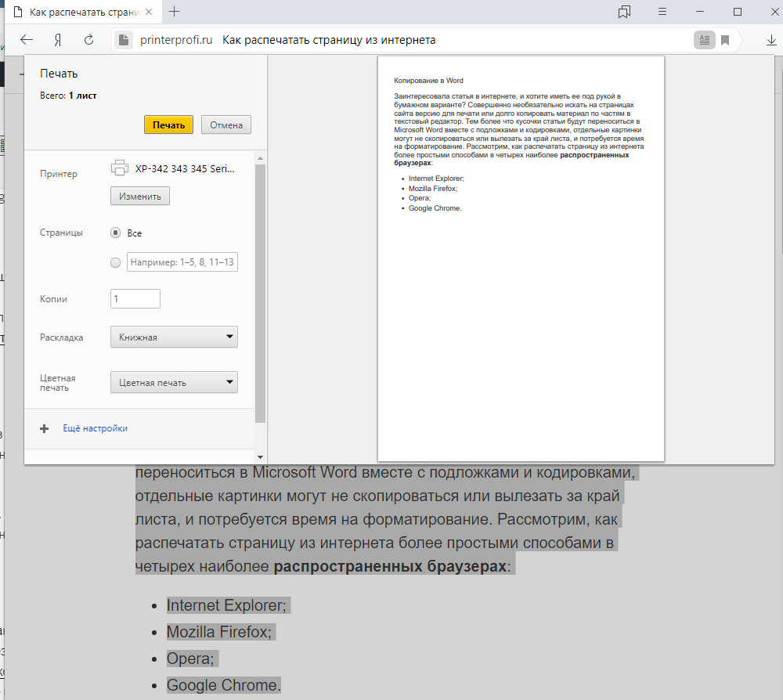
Task: Click the 'Internet Explorer;' list item on page
Action: point(226,605)
